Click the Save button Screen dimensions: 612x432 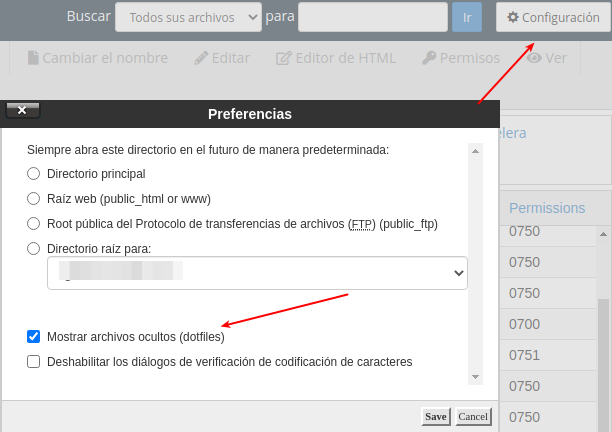435,416
